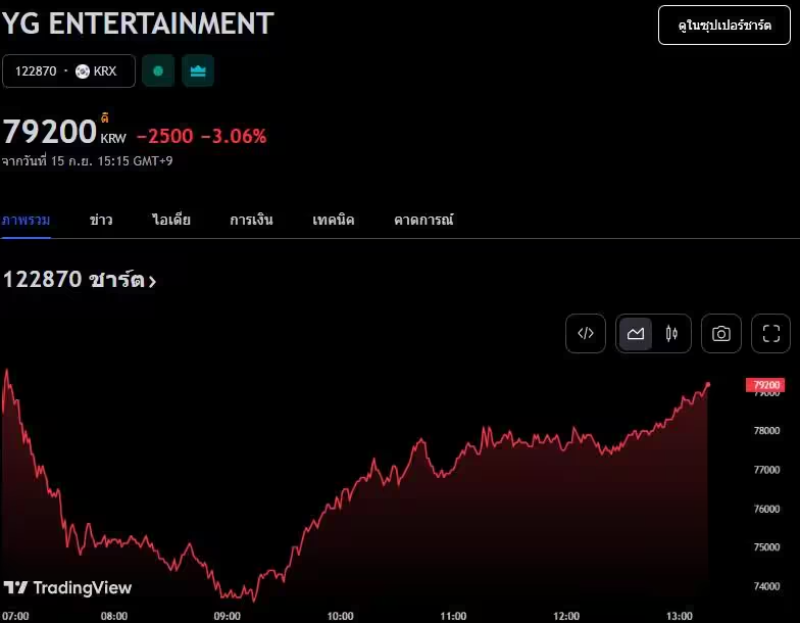
Task: Click the 13:00 time axis label
Action: 680,616
